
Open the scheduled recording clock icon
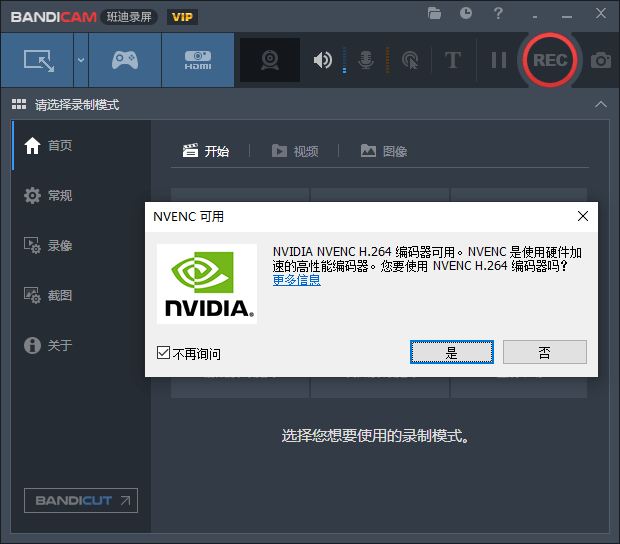click(466, 14)
